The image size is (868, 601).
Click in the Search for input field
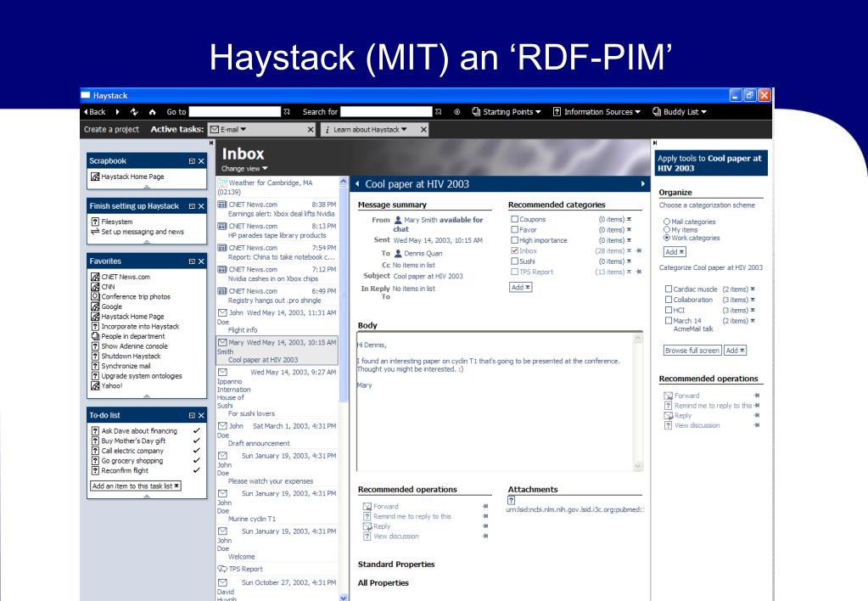pyautogui.click(x=386, y=112)
